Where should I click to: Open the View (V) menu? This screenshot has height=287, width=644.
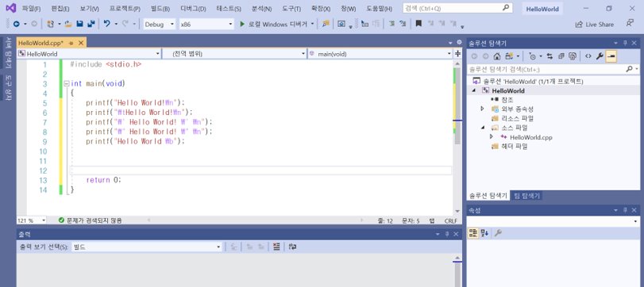89,9
